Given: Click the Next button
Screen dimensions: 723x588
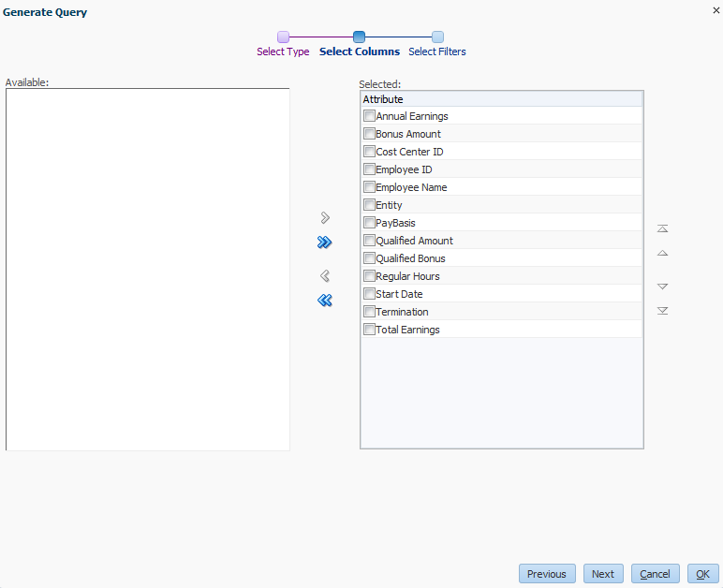Looking at the screenshot, I should pos(603,574).
